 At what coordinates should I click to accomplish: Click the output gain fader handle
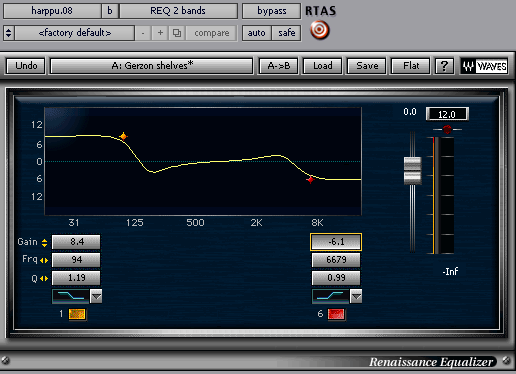coord(412,170)
